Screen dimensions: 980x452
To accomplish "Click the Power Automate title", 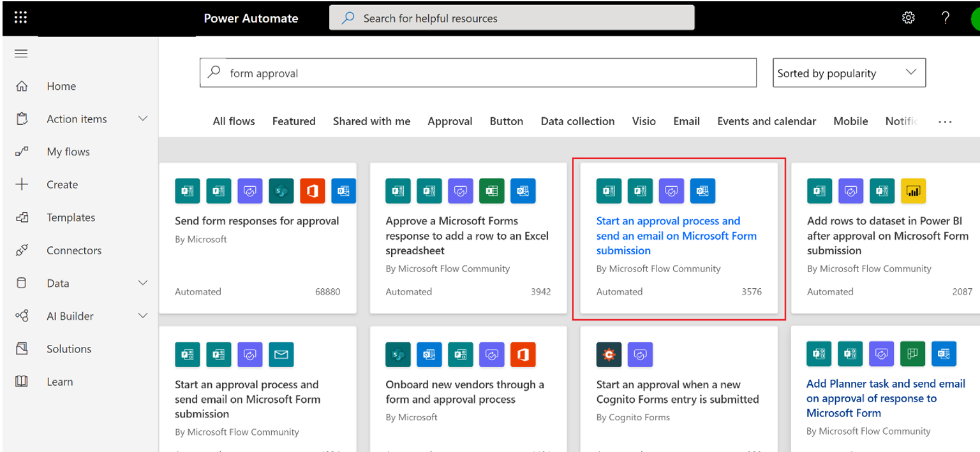I will click(x=251, y=18).
